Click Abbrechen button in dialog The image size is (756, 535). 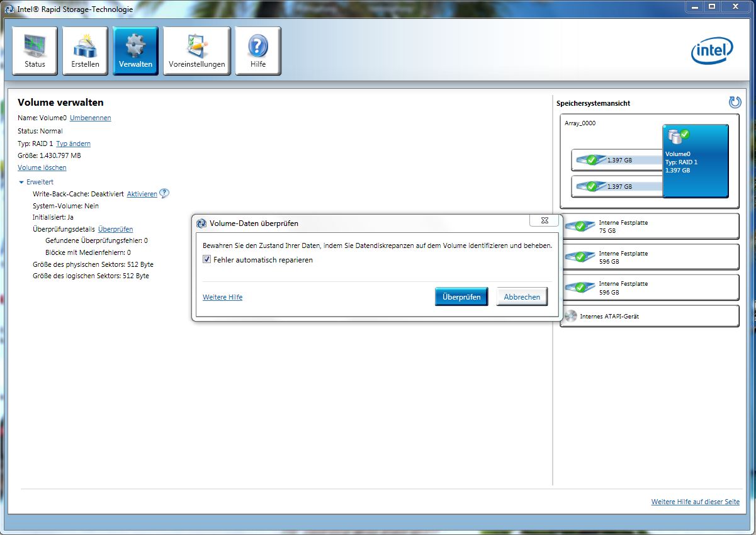[x=522, y=297]
